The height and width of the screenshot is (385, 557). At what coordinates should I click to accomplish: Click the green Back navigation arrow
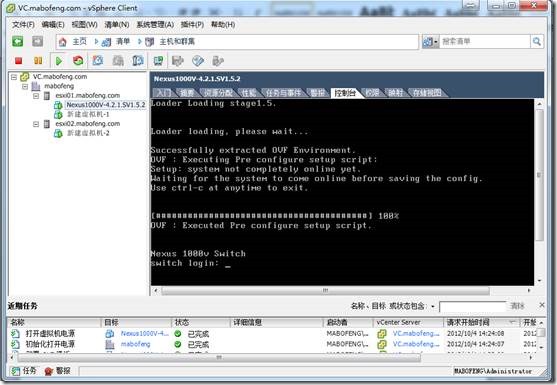click(x=17, y=42)
